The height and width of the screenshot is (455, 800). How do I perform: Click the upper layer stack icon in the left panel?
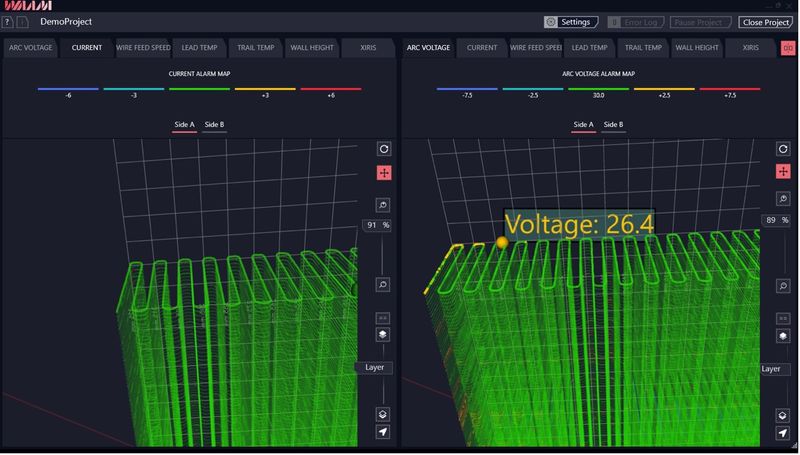point(383,335)
